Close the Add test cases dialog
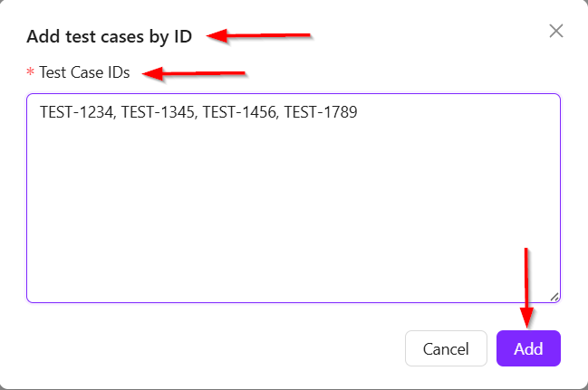The width and height of the screenshot is (588, 390). pos(556,31)
